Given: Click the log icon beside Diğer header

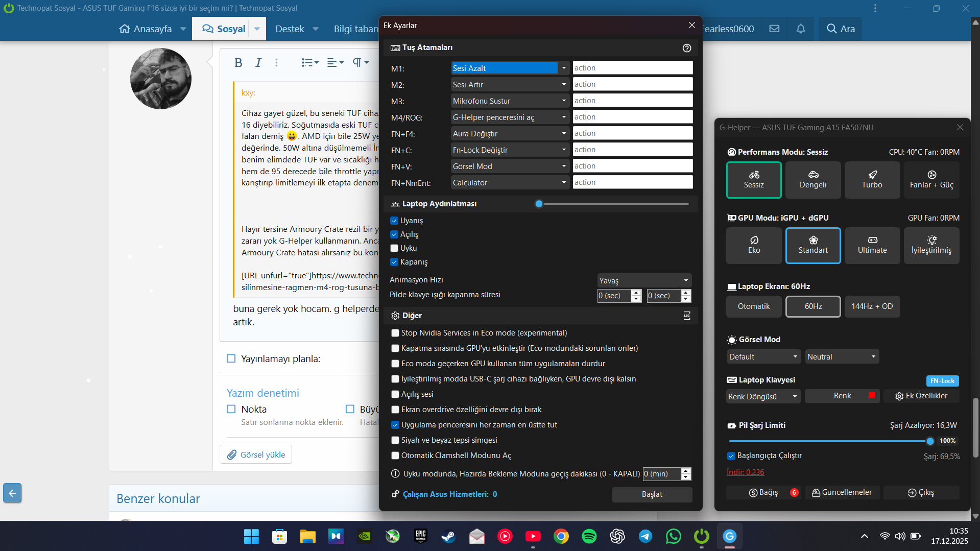Looking at the screenshot, I should point(687,316).
